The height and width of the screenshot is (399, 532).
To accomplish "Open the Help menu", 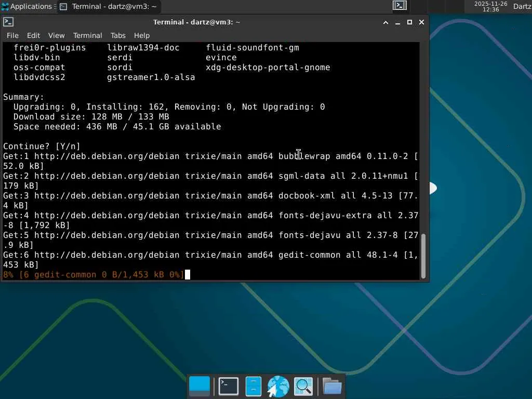I will pyautogui.click(x=142, y=35).
